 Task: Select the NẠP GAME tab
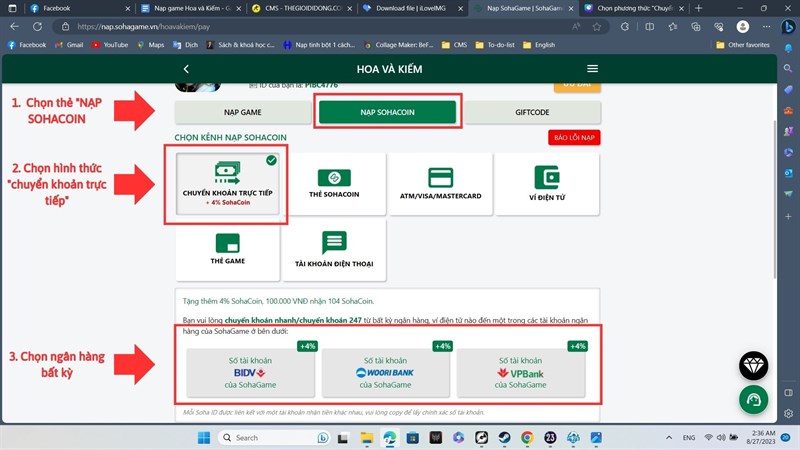pos(242,112)
